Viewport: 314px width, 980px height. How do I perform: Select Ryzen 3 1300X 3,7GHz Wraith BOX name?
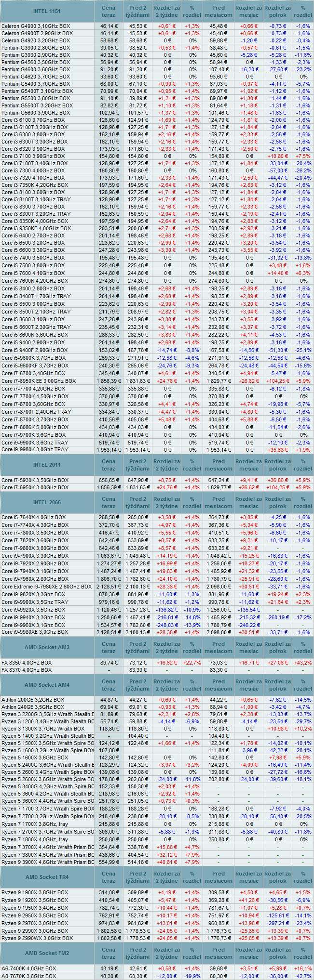[43, 729]
